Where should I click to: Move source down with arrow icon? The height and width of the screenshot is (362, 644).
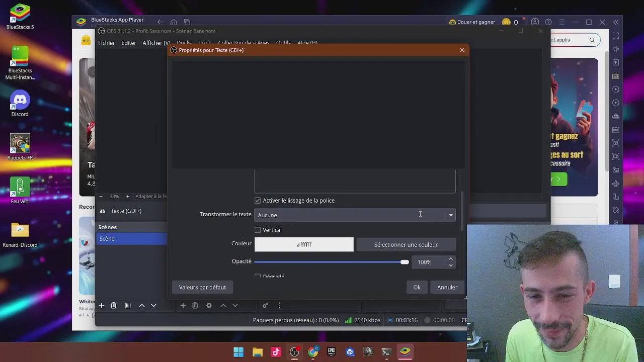pos(235,305)
